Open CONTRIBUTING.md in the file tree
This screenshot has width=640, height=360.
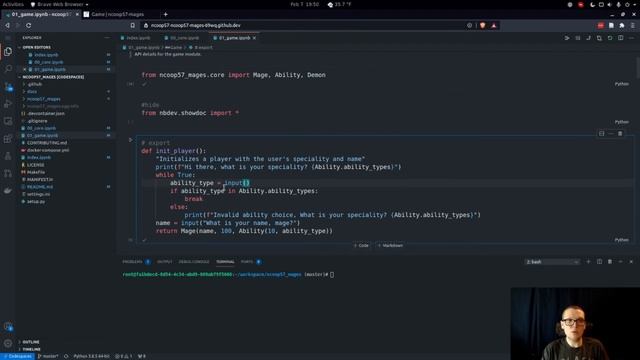(x=47, y=143)
